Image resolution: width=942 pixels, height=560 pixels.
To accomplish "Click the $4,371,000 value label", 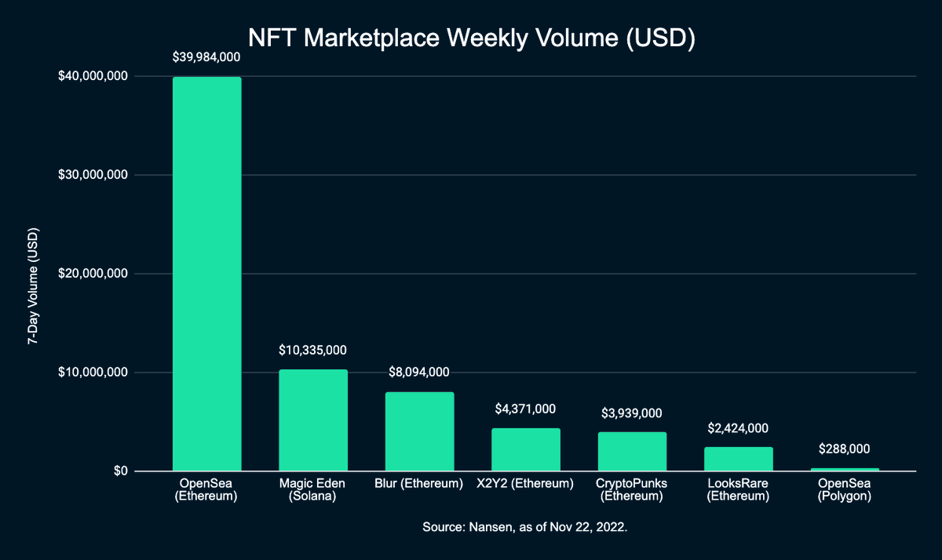I will click(525, 409).
